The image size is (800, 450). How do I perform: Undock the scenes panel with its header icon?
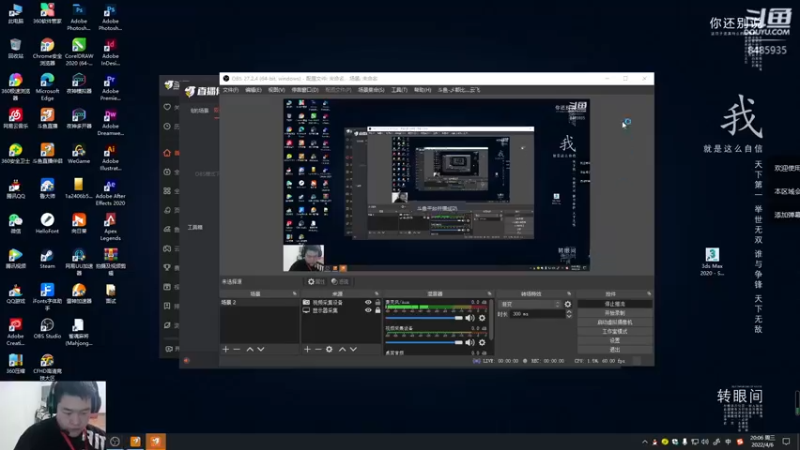coord(294,294)
